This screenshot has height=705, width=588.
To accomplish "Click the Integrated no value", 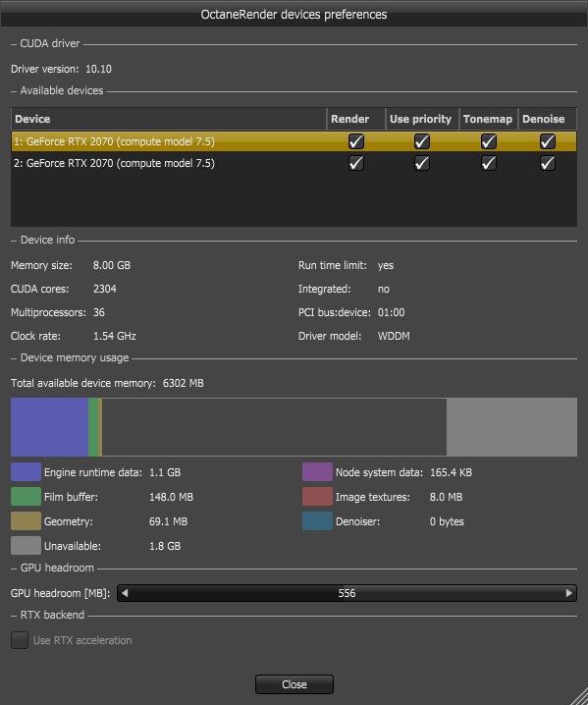I will click(384, 289).
